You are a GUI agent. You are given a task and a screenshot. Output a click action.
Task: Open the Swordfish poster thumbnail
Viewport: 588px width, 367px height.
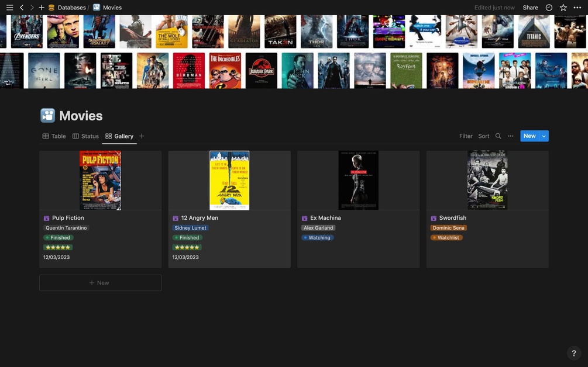click(487, 180)
